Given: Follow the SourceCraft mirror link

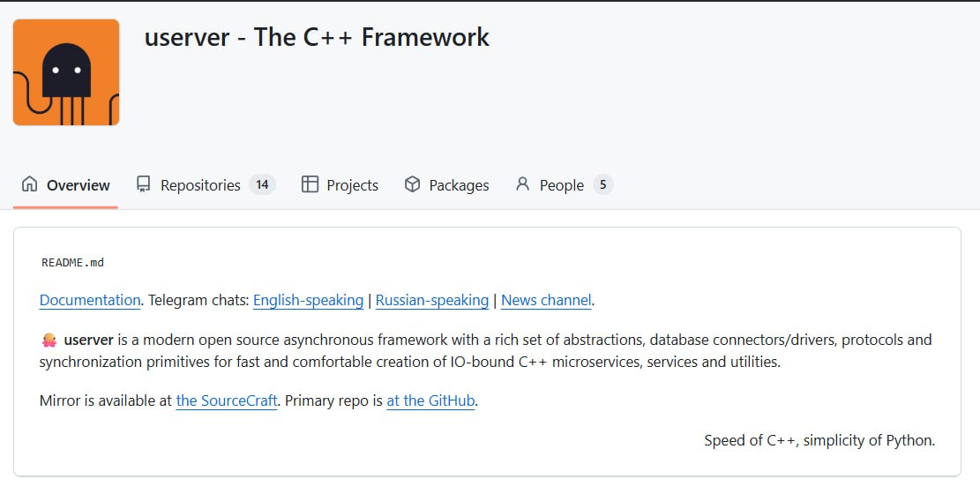Looking at the screenshot, I should [x=228, y=400].
